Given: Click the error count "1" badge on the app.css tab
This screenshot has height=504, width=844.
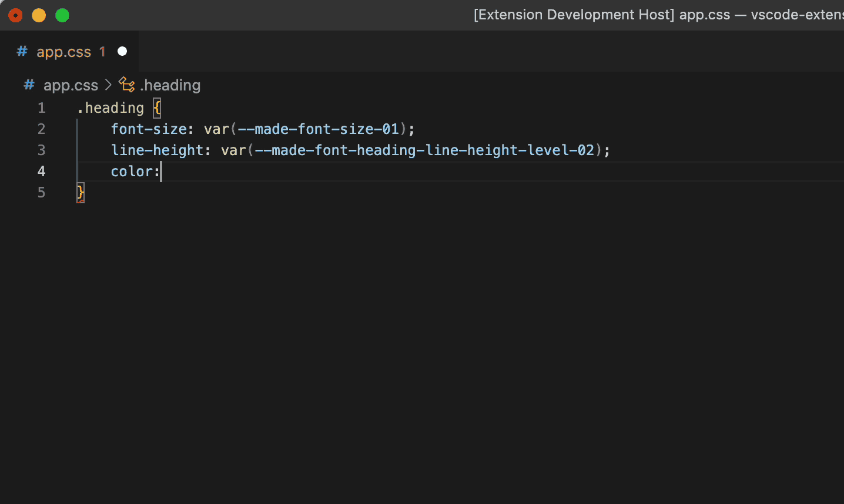Looking at the screenshot, I should 103,52.
